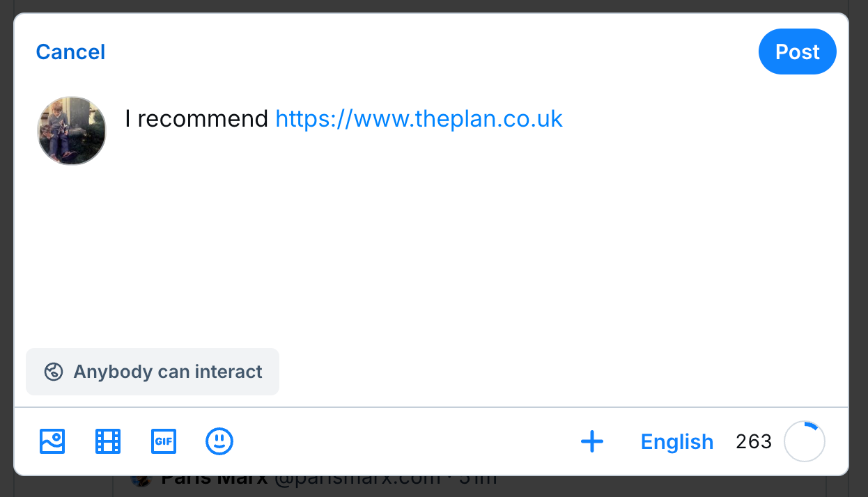The width and height of the screenshot is (868, 497).
Task: Open media attachment options
Action: [52, 441]
